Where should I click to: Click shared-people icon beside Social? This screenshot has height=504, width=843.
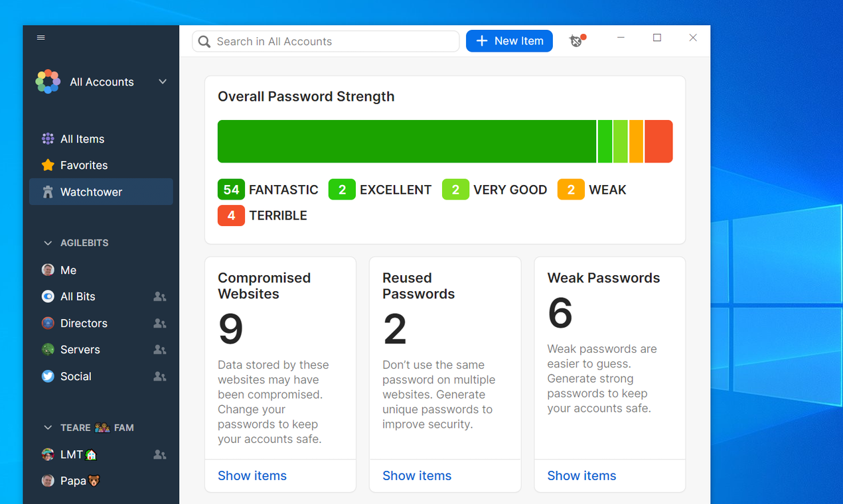159,376
